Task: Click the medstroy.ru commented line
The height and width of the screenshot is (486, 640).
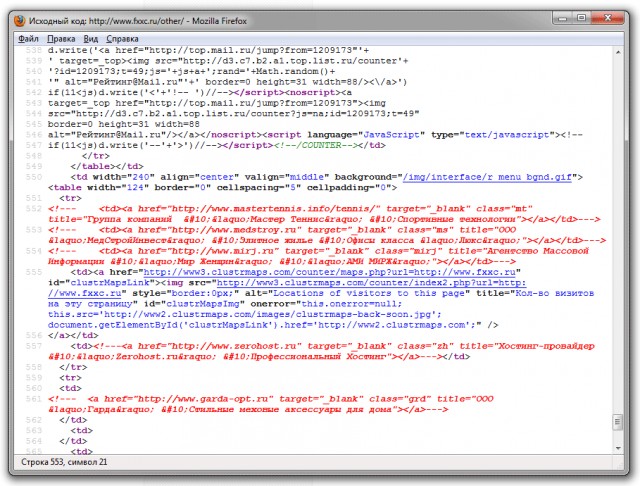Action: coord(327,235)
